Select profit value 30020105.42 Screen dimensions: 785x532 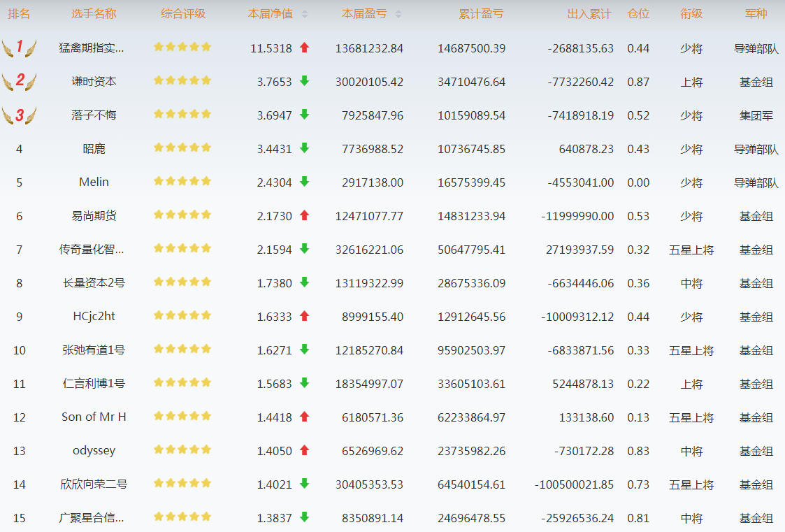pyautogui.click(x=369, y=82)
